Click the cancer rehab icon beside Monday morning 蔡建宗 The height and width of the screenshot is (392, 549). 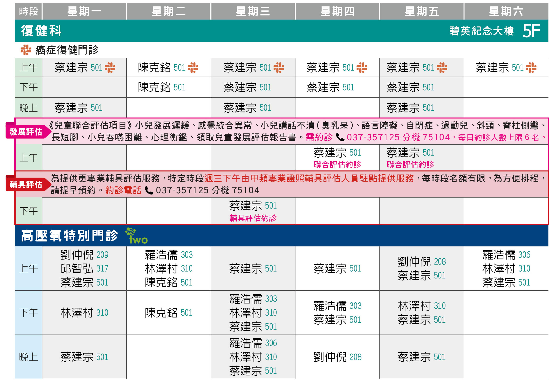(110, 68)
